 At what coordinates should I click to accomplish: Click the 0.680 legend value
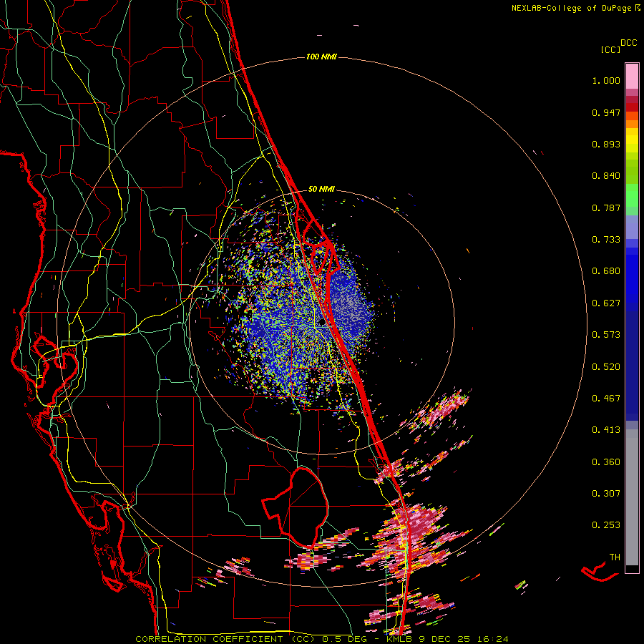pos(606,271)
